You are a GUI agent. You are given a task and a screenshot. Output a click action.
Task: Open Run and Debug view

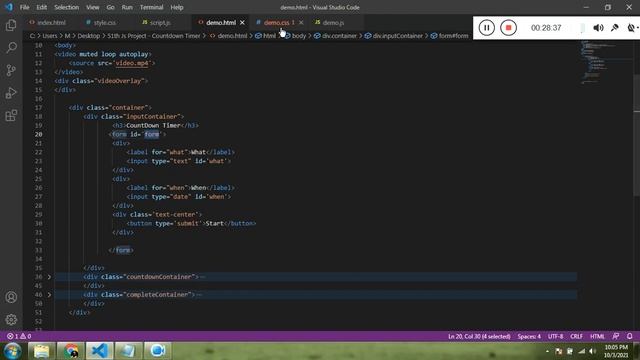click(x=11, y=93)
